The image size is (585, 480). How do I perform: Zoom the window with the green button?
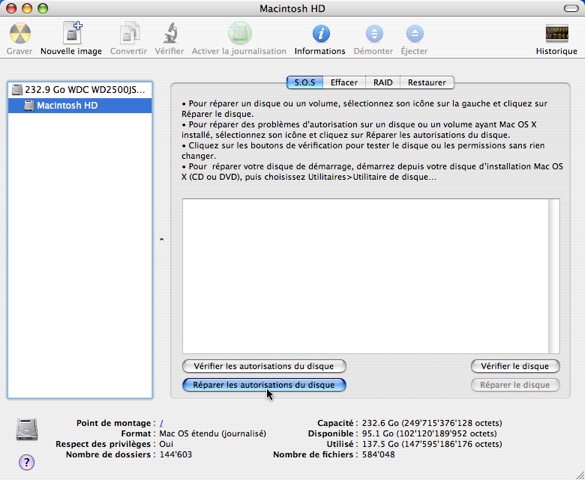tap(43, 8)
